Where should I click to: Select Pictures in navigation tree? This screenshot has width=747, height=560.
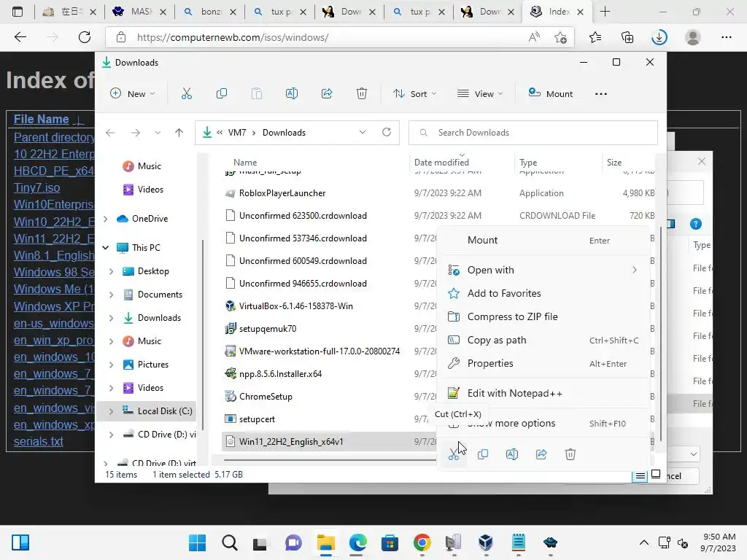(152, 365)
